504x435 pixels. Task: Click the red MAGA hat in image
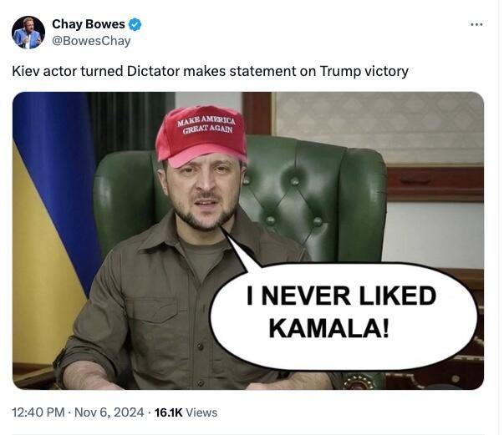tap(201, 136)
